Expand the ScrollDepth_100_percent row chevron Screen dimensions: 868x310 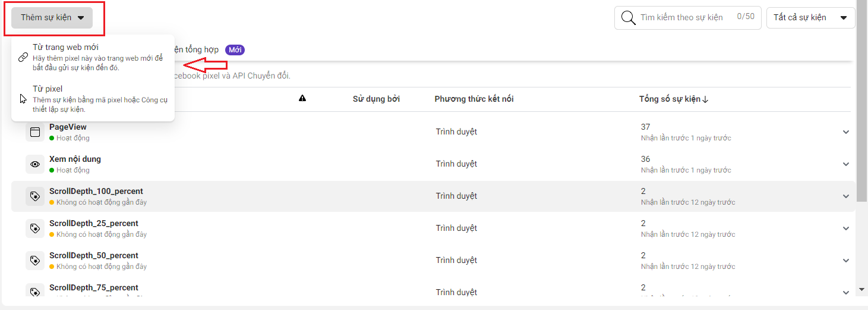point(846,196)
